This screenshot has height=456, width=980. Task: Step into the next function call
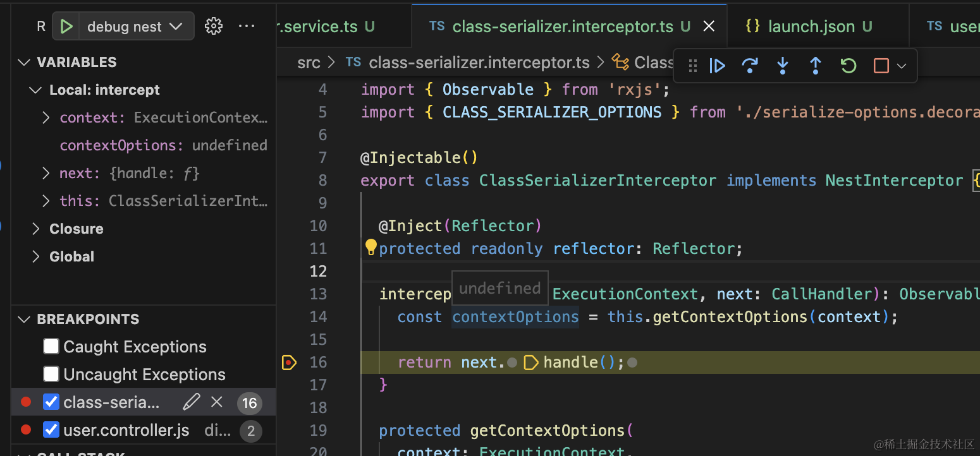[783, 66]
